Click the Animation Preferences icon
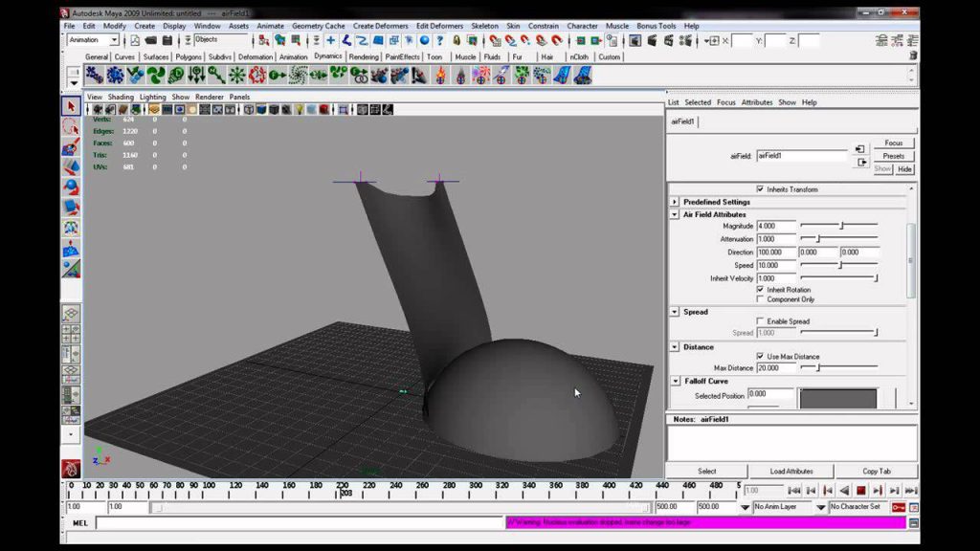 tap(914, 507)
